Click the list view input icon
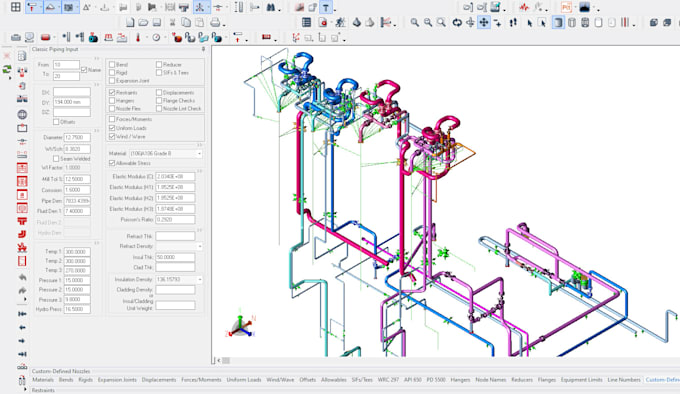 coord(307,23)
